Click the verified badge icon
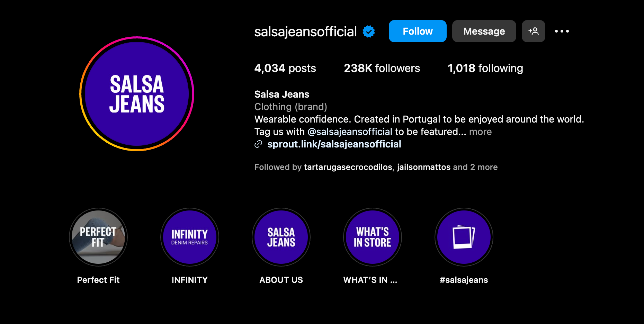The height and width of the screenshot is (324, 644). click(369, 31)
